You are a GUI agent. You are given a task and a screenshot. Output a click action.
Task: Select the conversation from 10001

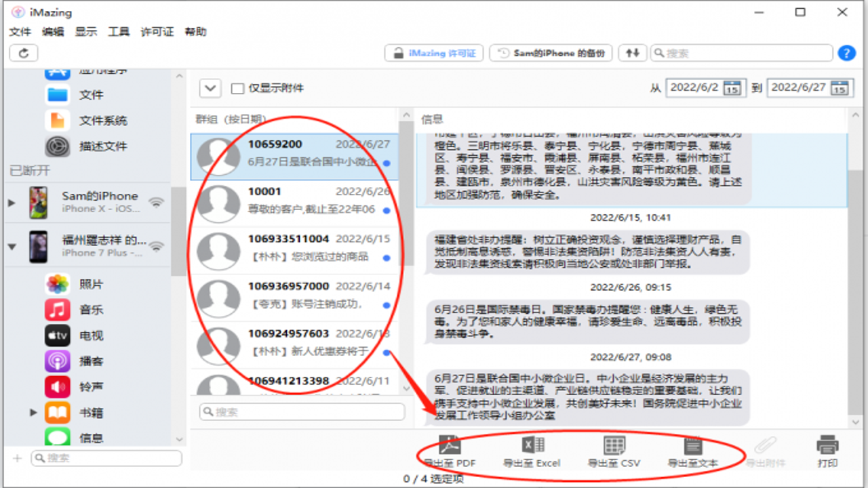[x=294, y=204]
